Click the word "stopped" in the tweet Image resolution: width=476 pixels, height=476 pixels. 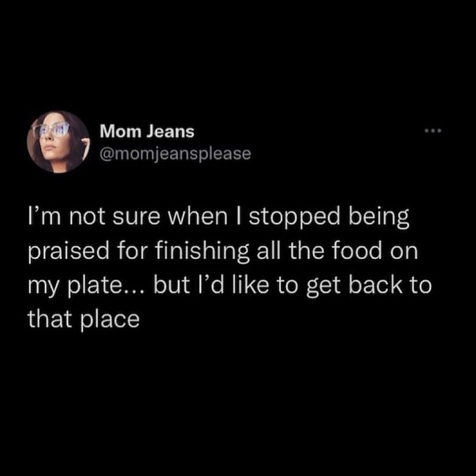pyautogui.click(x=294, y=218)
